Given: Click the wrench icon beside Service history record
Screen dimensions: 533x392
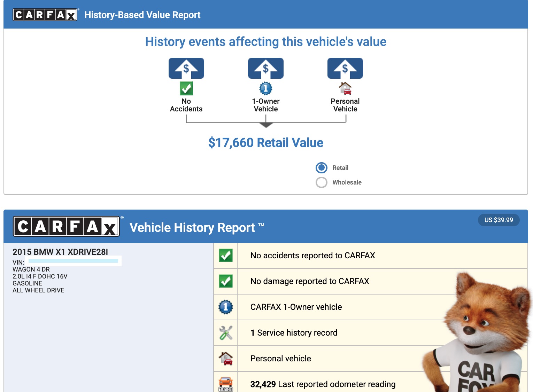Looking at the screenshot, I should tap(226, 333).
